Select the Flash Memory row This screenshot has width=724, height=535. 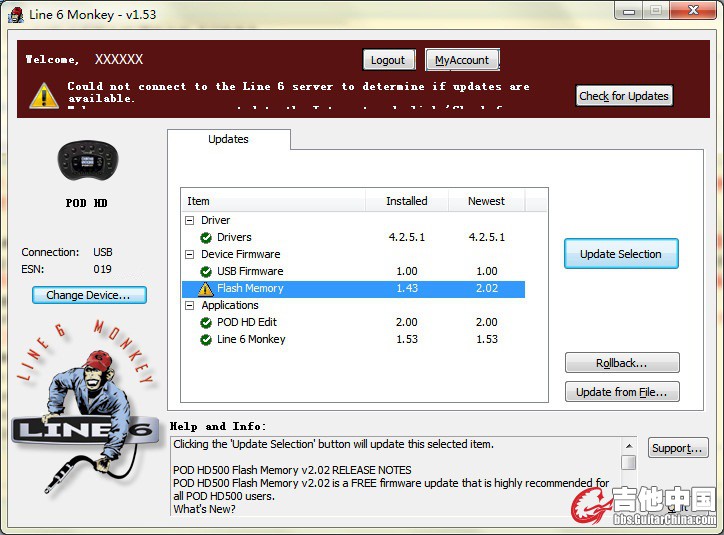coord(353,289)
